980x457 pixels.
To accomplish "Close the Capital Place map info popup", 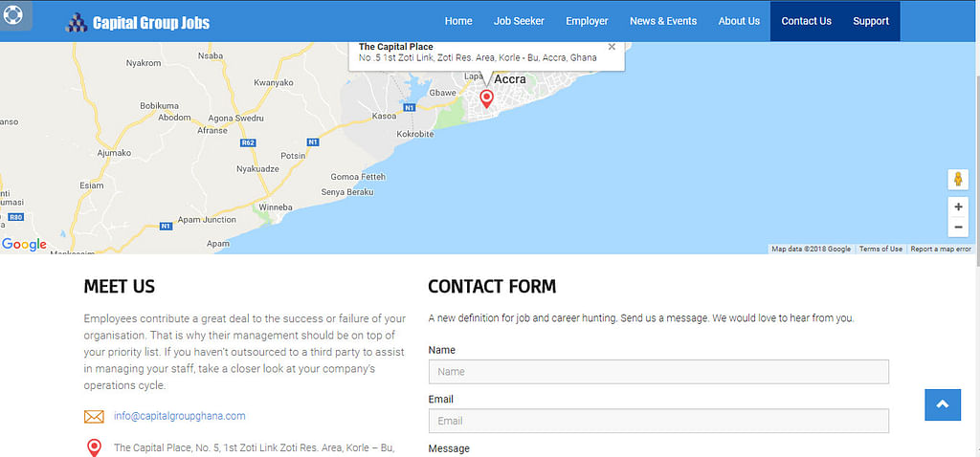I will tap(612, 47).
